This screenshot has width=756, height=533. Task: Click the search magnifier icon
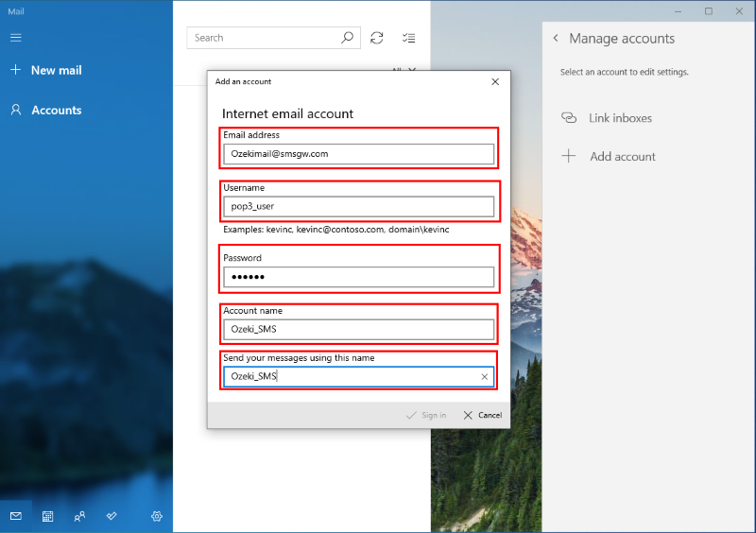(347, 38)
